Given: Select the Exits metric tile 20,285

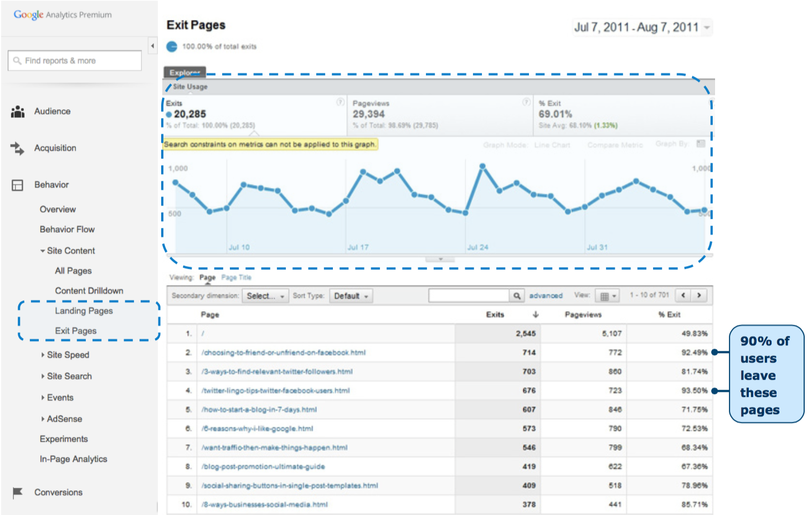Looking at the screenshot, I should pyautogui.click(x=255, y=115).
